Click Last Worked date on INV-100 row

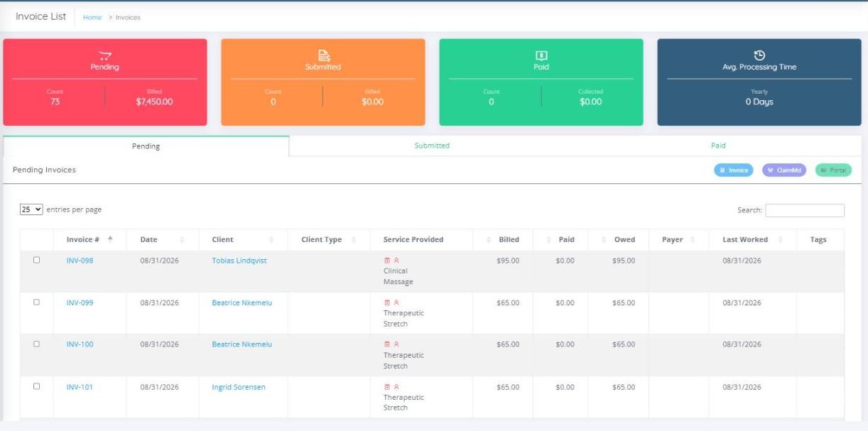click(x=742, y=344)
